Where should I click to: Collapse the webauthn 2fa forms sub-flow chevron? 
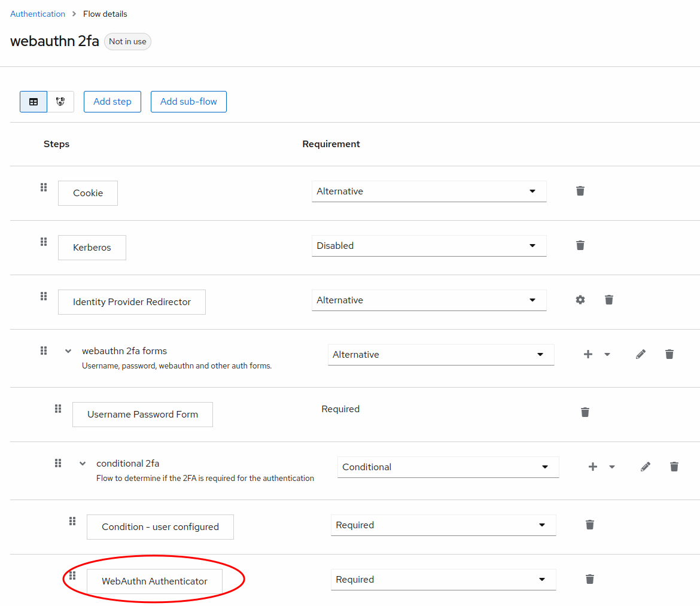point(68,351)
